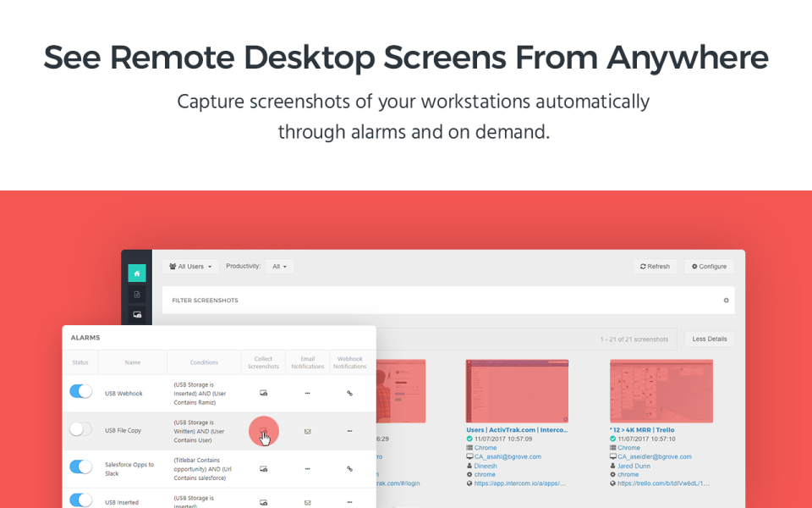Click the Status column header

tap(80, 363)
